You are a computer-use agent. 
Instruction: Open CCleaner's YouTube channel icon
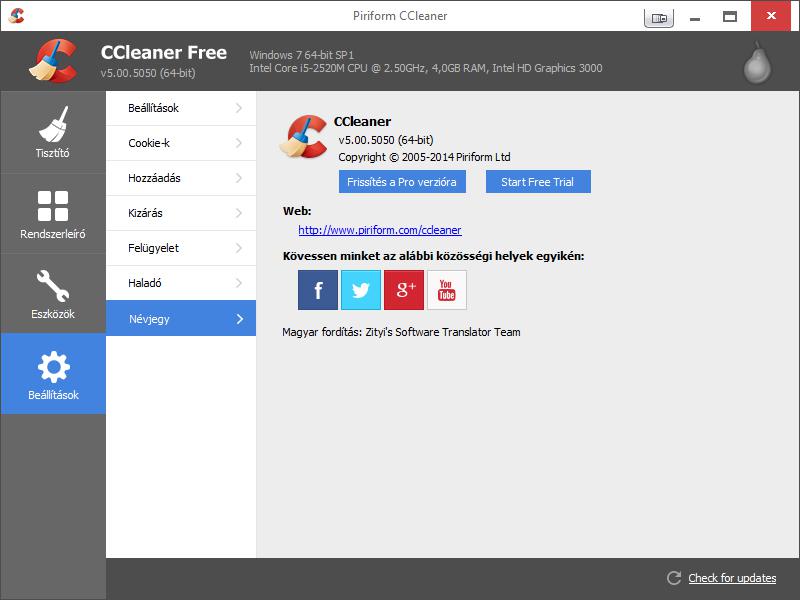click(x=446, y=290)
